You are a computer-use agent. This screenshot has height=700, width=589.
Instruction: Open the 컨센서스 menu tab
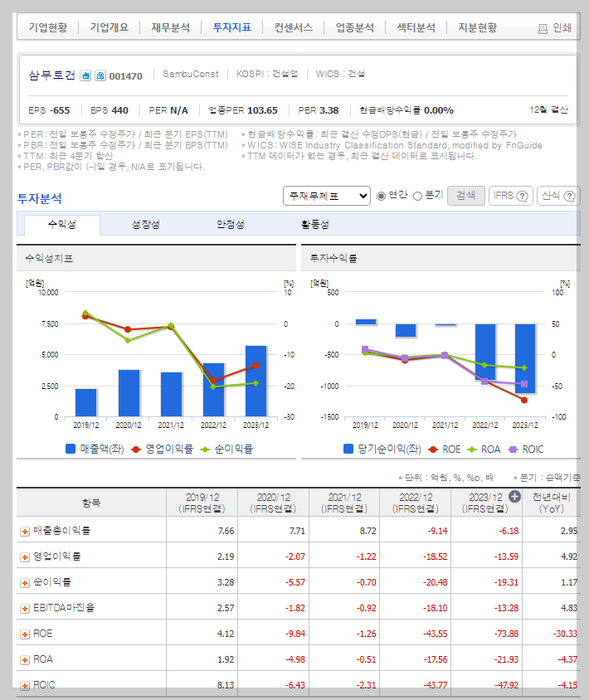[x=294, y=27]
